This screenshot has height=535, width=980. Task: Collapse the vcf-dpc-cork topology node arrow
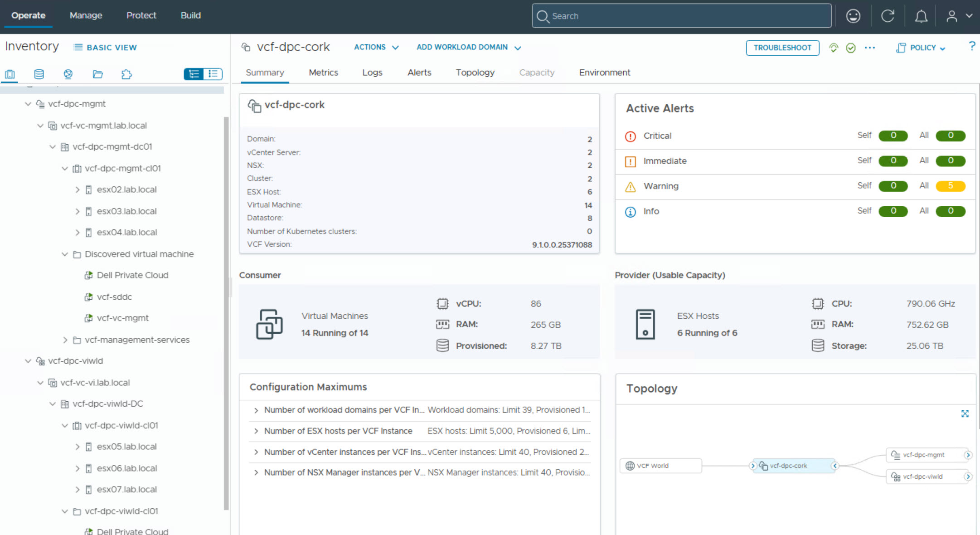[835, 466]
